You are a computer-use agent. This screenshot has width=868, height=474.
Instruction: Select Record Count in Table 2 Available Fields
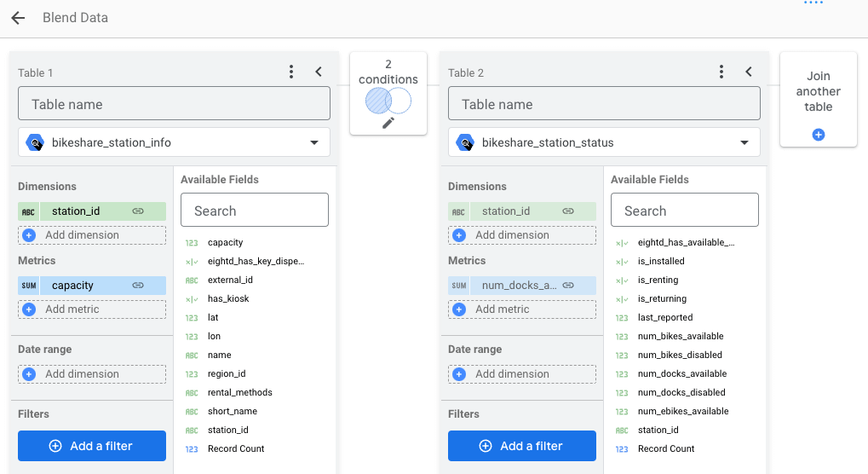coord(666,449)
